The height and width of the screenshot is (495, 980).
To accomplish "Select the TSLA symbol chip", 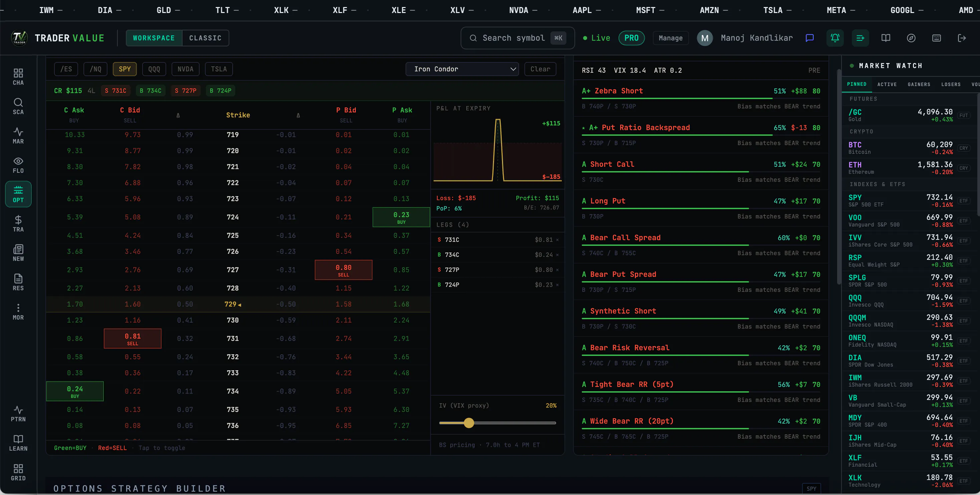I will click(x=219, y=69).
